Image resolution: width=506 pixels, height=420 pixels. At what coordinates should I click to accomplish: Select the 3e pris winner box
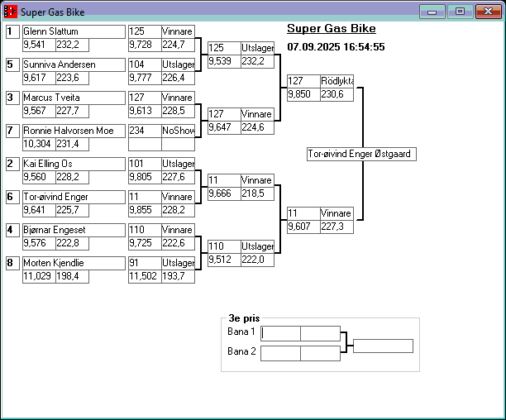[x=383, y=346]
